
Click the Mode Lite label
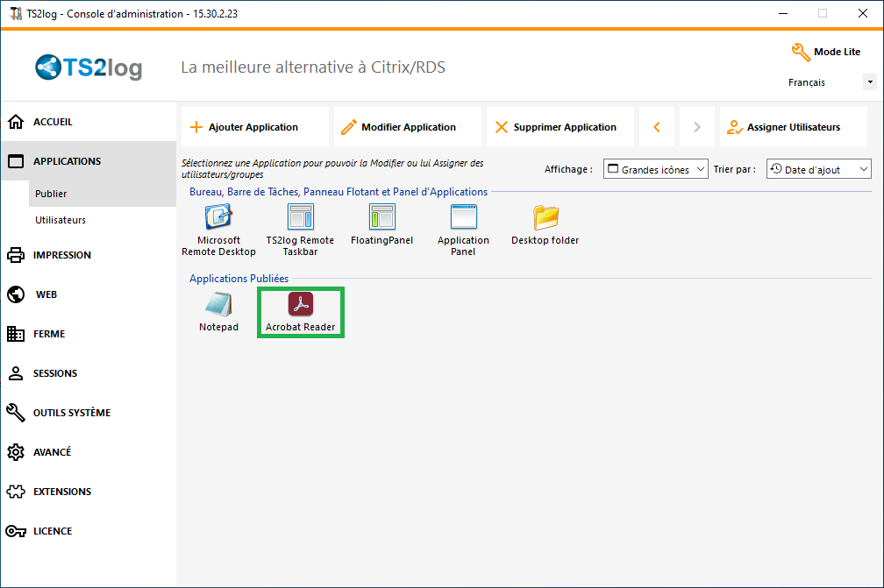pos(838,52)
